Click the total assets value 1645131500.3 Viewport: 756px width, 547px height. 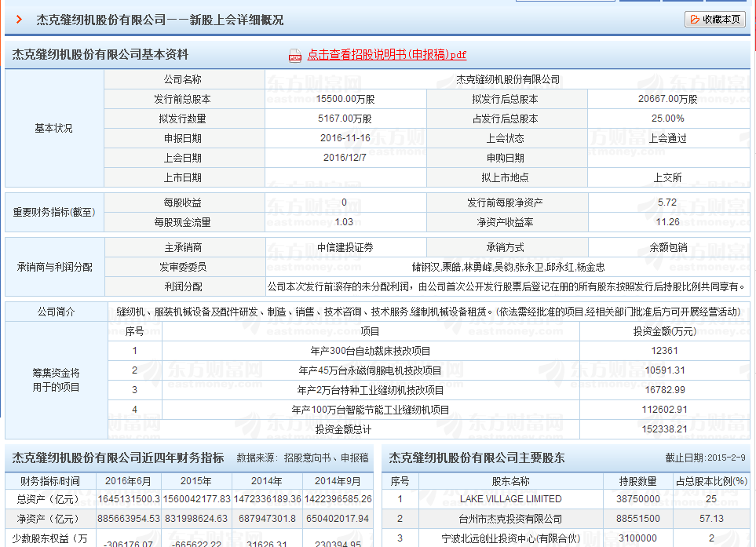[129, 499]
